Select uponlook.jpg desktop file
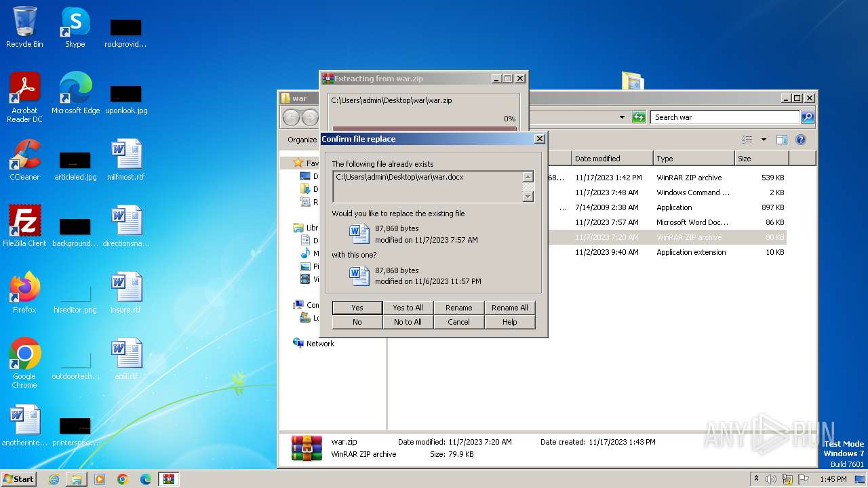 126,99
